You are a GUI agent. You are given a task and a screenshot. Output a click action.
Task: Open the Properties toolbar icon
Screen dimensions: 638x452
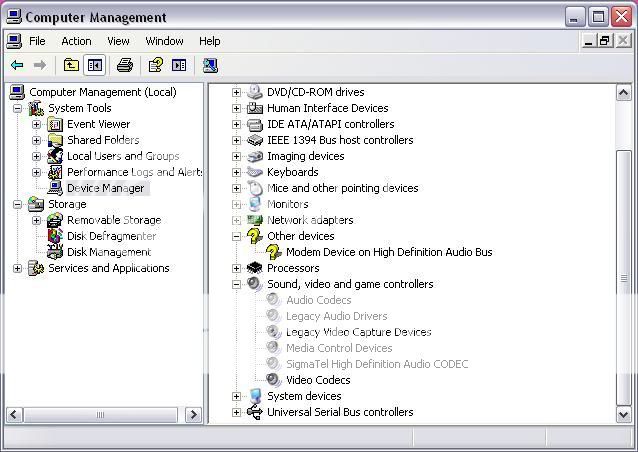(155, 65)
